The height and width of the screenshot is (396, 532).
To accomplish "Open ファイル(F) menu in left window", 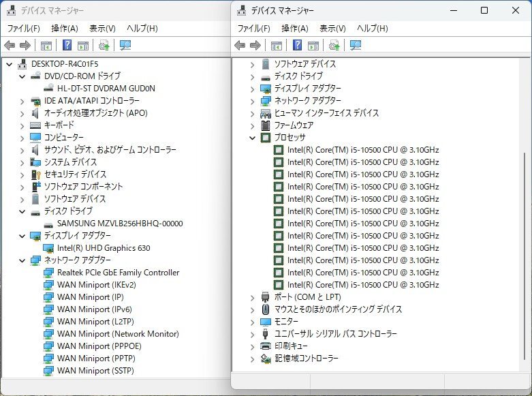I will (x=24, y=29).
